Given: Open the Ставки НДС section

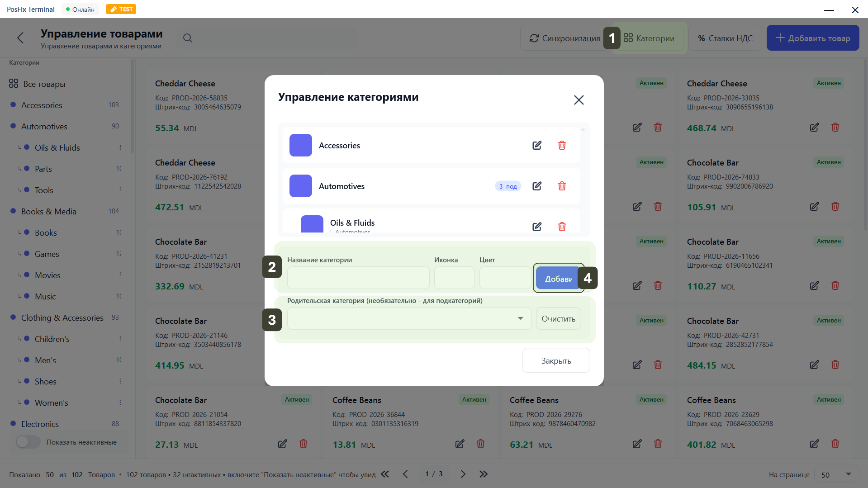Looking at the screenshot, I should (725, 38).
